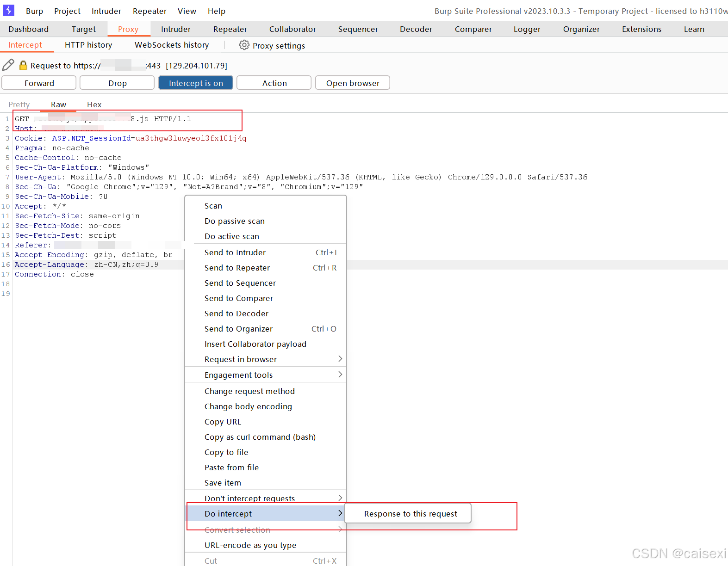
Task: Switch to the Collaborator tab
Action: pyautogui.click(x=292, y=29)
